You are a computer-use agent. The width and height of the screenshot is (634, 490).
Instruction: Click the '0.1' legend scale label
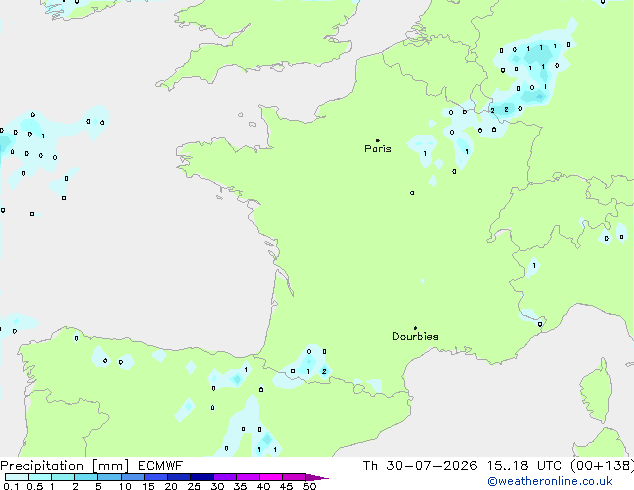pos(11,486)
